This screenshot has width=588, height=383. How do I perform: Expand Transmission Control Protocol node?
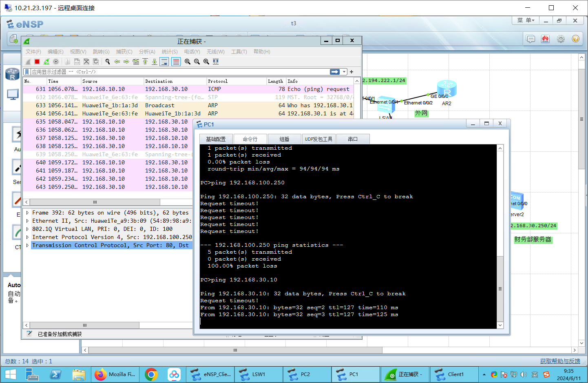[x=27, y=246]
